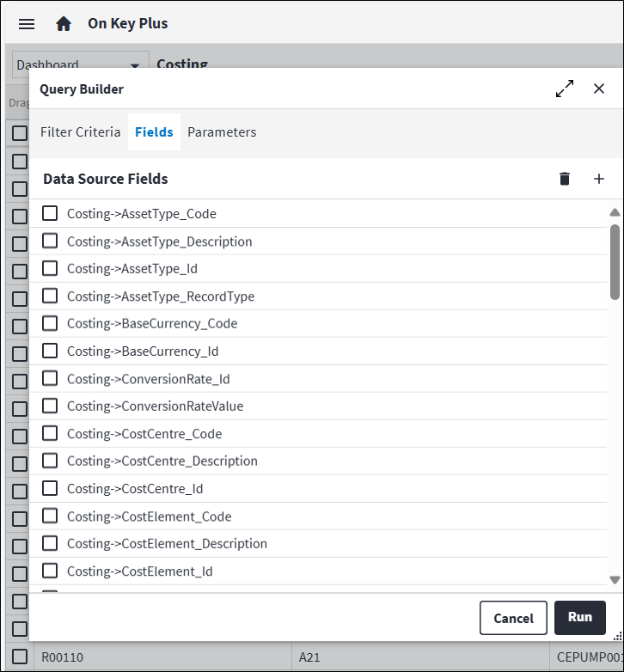Switch to the Filter Criteria tab
The width and height of the screenshot is (624, 672).
coord(80,132)
